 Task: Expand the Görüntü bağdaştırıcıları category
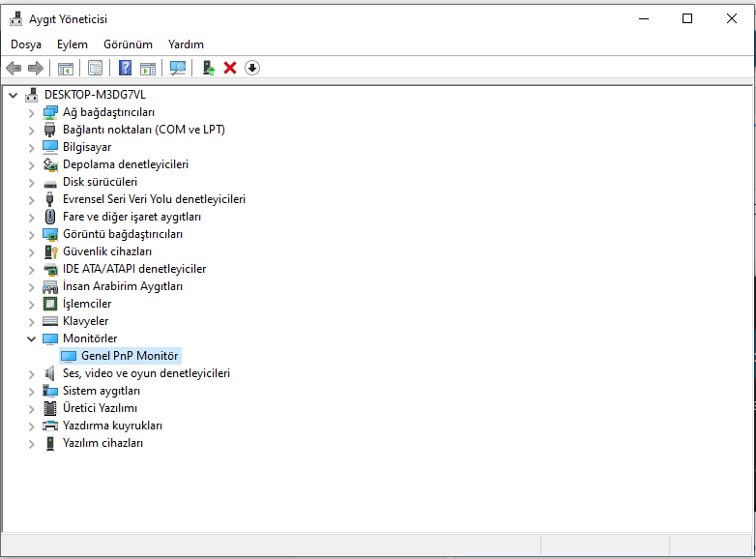(x=31, y=235)
